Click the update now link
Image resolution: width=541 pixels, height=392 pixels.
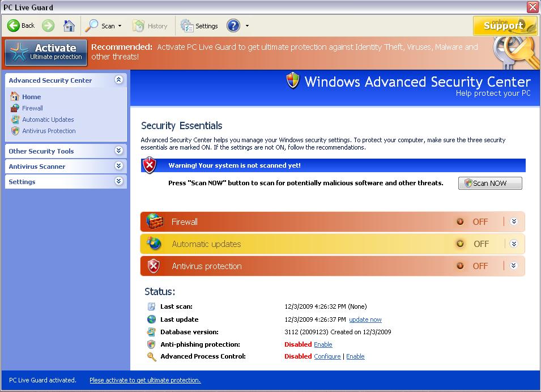[365, 319]
